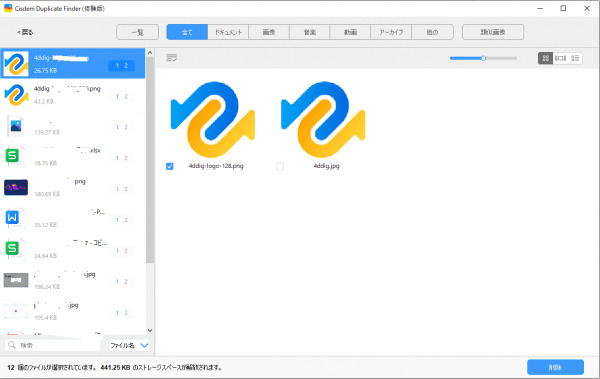This screenshot has width=600, height=379.
Task: Switch to the アーカイブ tab
Action: [391, 32]
